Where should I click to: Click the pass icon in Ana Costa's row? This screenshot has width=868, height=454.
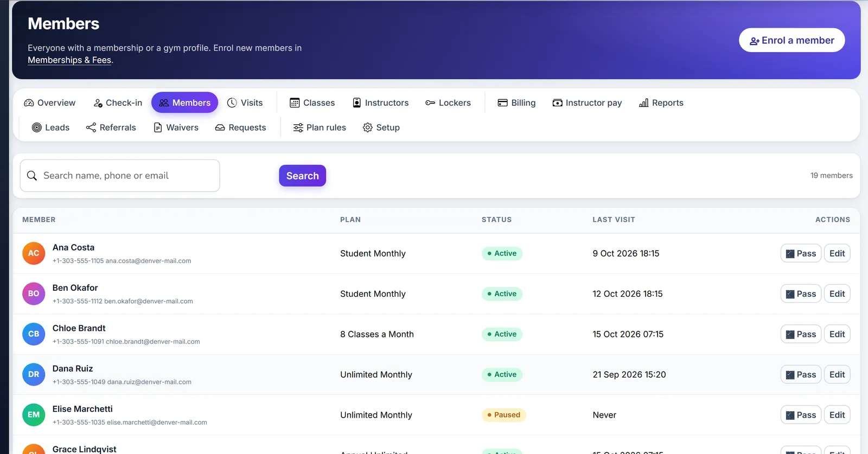(x=790, y=254)
